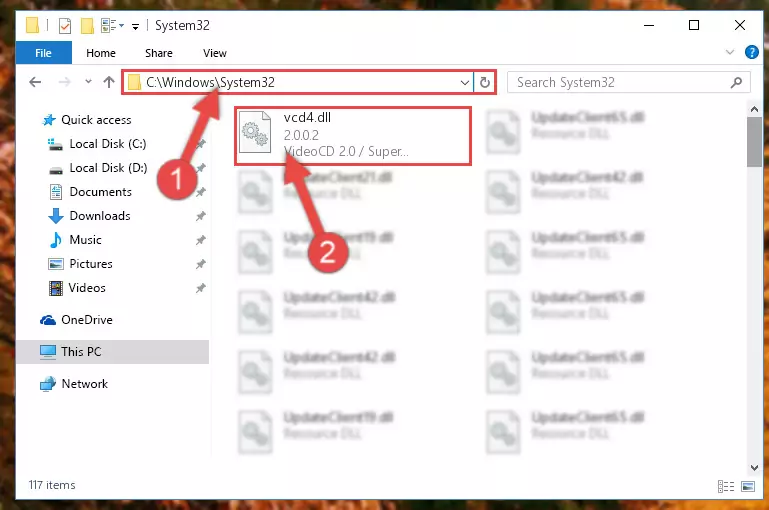Open the recent locations dropdown arrow
This screenshot has width=769, height=510.
pos(88,81)
